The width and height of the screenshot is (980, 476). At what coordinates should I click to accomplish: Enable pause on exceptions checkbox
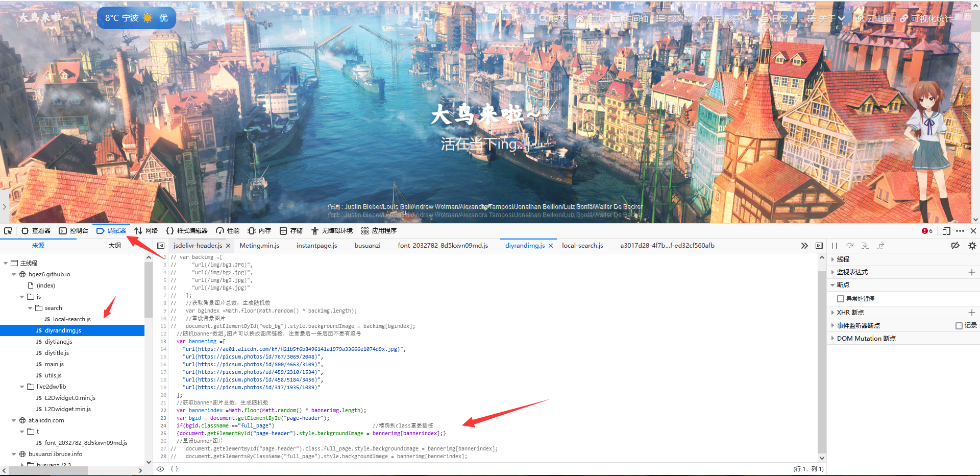click(x=841, y=299)
